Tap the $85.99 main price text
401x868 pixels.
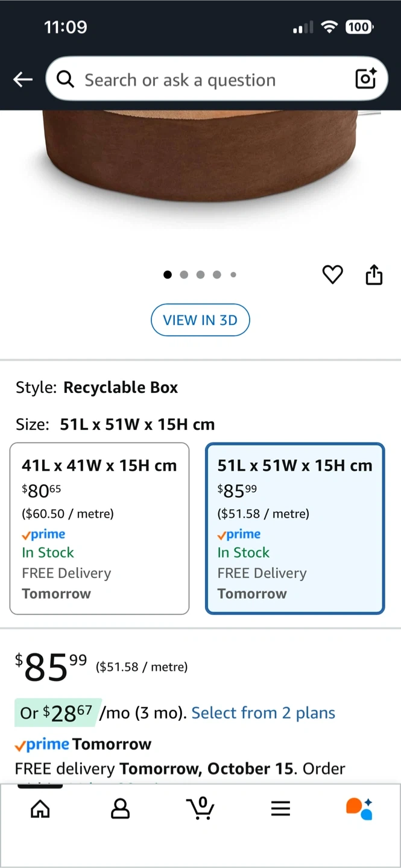[51, 667]
